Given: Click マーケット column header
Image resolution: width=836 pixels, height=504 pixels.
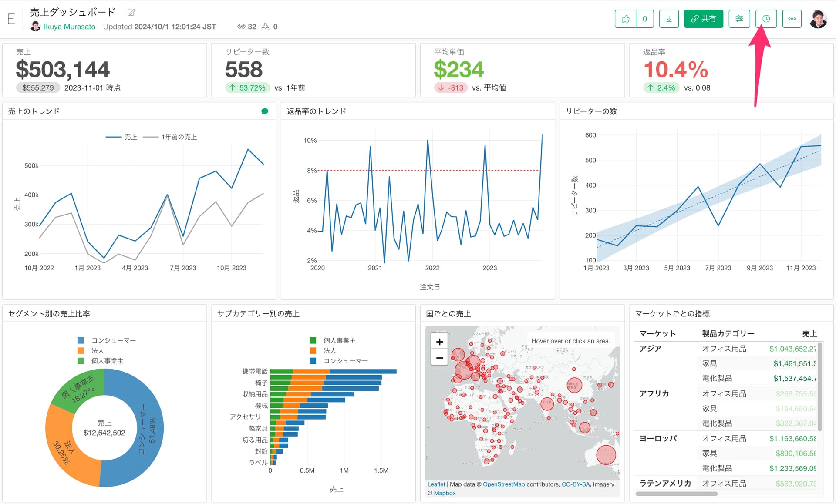Looking at the screenshot, I should pos(657,333).
